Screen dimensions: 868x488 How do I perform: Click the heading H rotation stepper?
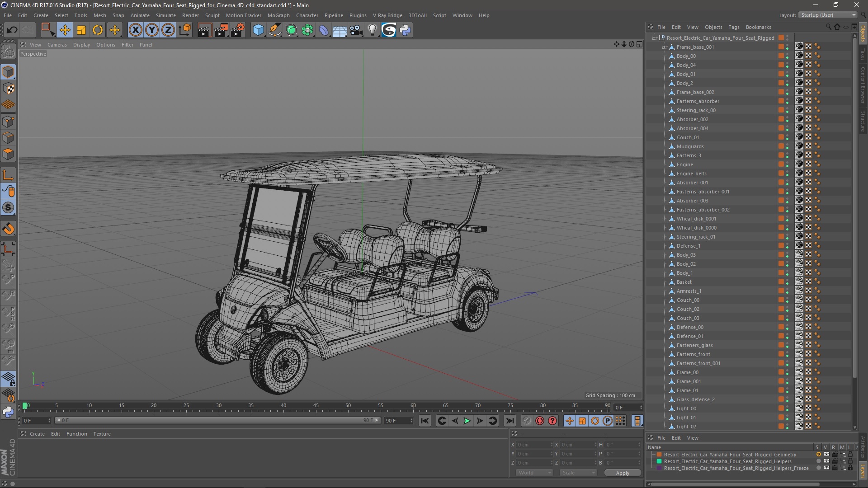click(x=639, y=445)
